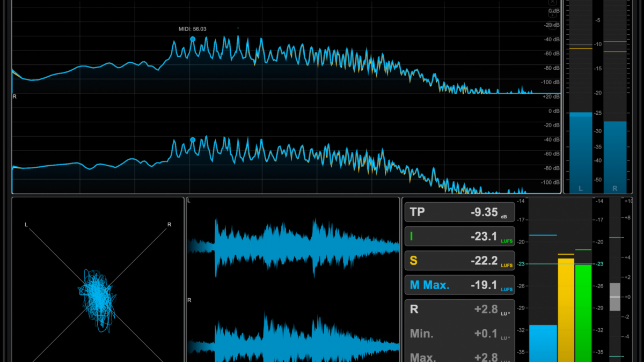Viewport: 644px width, 362px height.
Task: Click the gray loudness range handle near +0
Action: pyautogui.click(x=615, y=297)
